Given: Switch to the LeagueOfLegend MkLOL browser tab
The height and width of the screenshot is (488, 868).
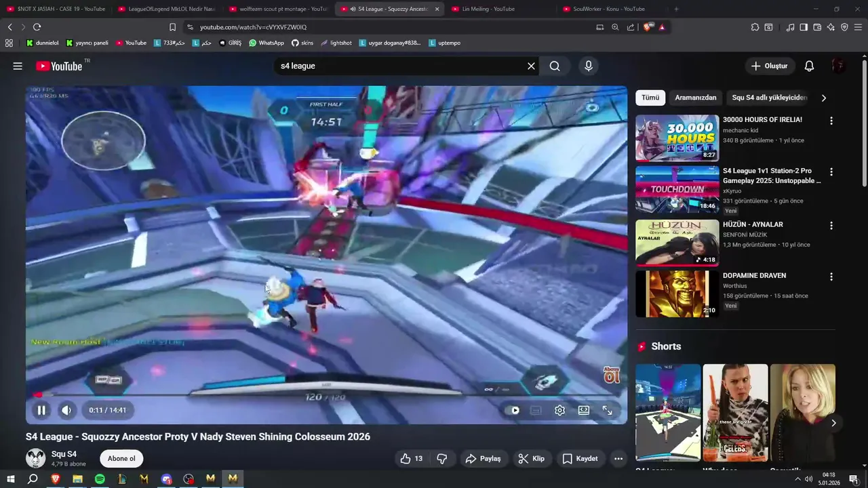Looking at the screenshot, I should [167, 9].
